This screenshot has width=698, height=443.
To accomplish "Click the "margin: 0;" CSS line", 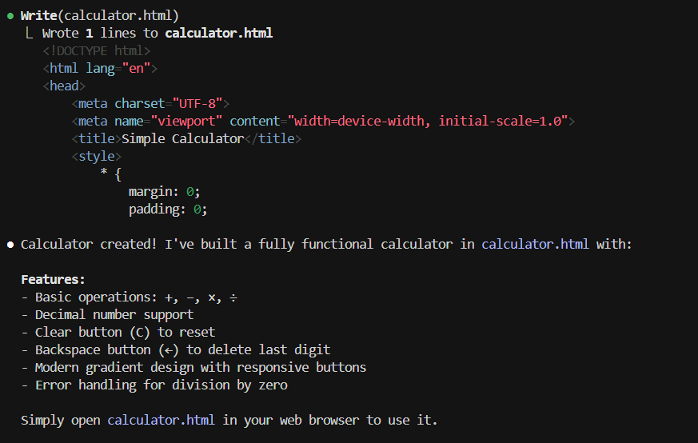I will 164,191.
